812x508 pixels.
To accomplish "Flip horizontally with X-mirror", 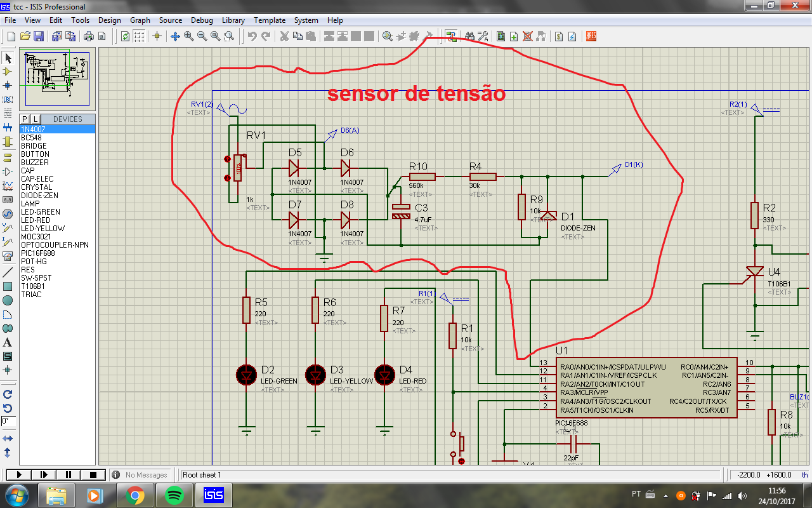I will coord(8,439).
